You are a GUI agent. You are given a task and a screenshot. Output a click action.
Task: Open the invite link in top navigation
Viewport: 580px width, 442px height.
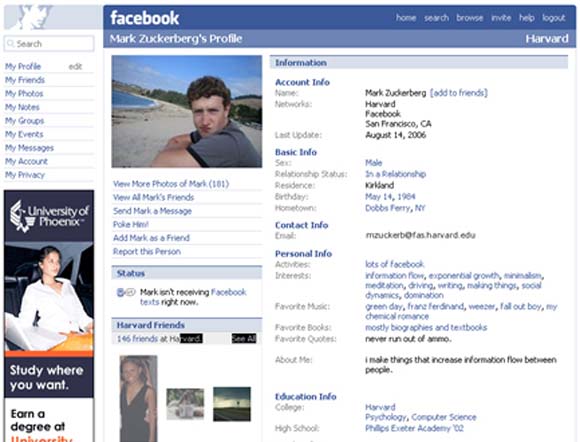point(501,18)
